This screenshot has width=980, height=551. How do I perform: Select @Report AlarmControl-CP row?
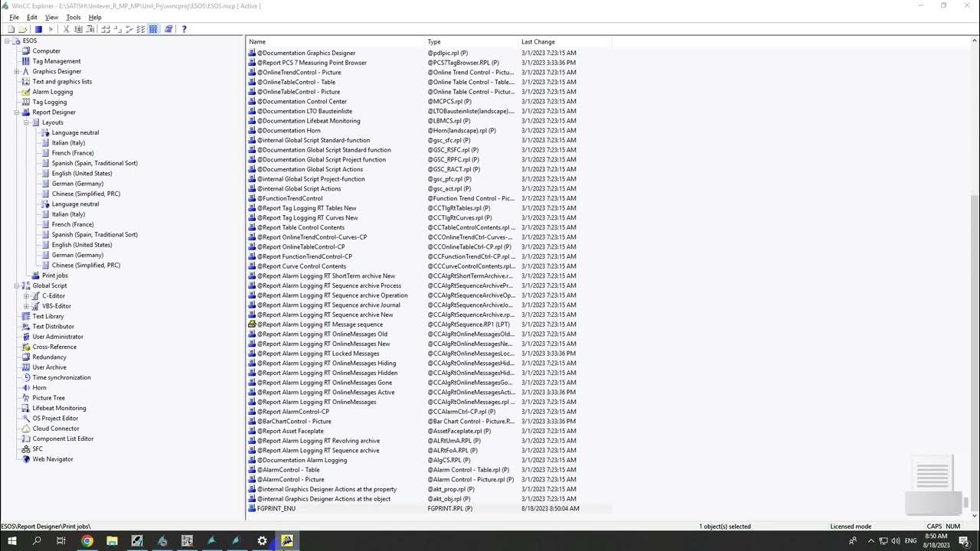[x=429, y=412]
